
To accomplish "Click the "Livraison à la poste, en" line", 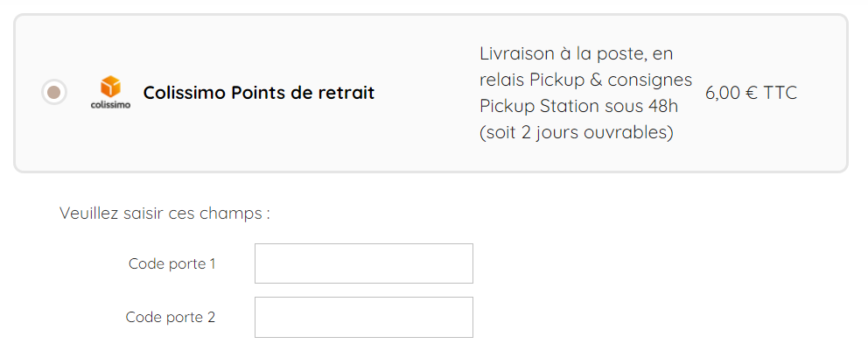I will pos(576,54).
